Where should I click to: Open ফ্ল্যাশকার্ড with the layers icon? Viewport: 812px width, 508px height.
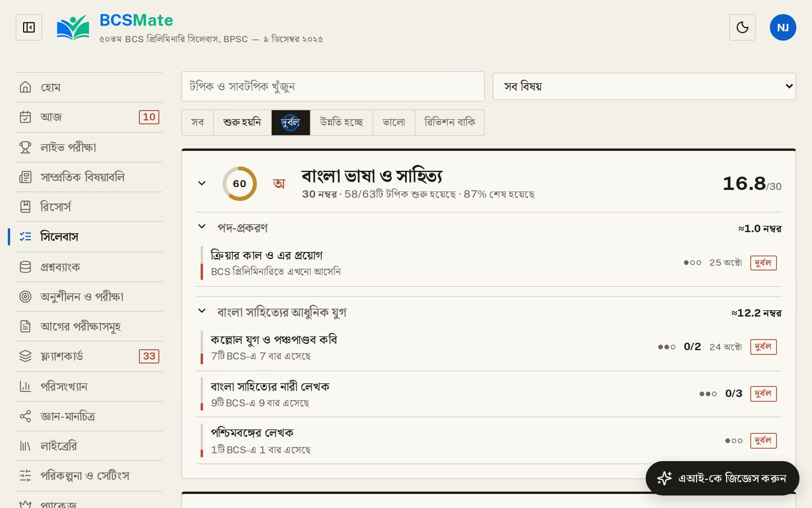[89, 356]
